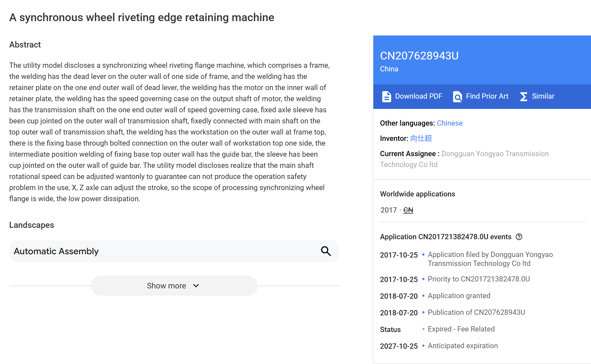Open the Chinese language version
The height and width of the screenshot is (364, 591).
tap(450, 123)
